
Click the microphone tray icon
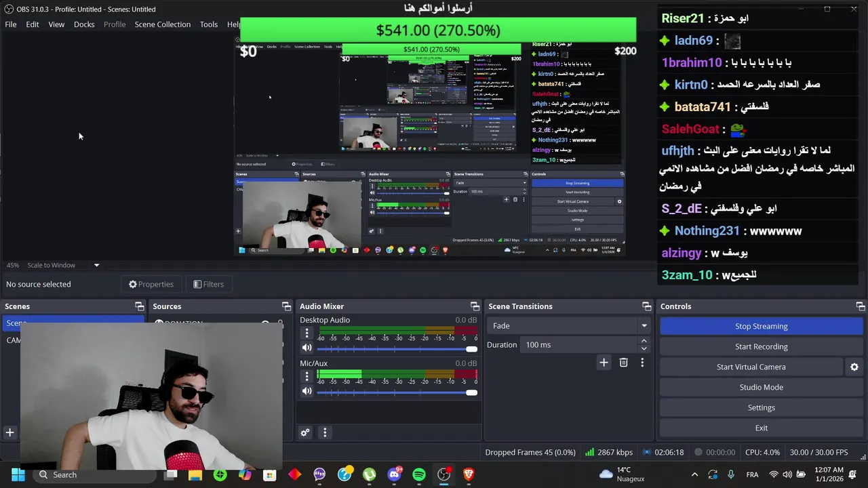[730, 474]
